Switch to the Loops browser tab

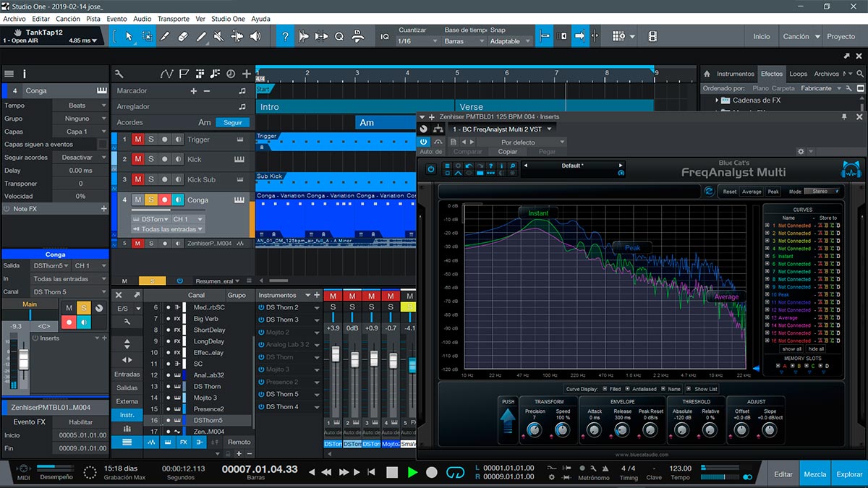point(799,74)
